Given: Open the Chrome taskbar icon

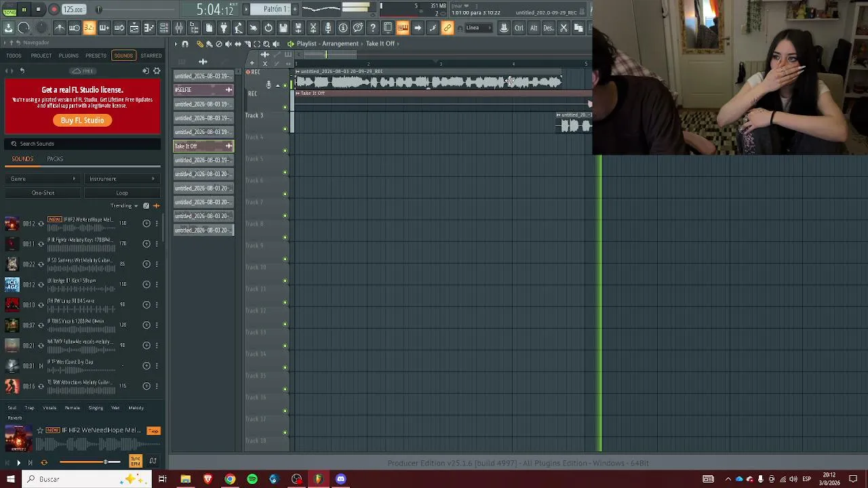Looking at the screenshot, I should click(x=230, y=479).
